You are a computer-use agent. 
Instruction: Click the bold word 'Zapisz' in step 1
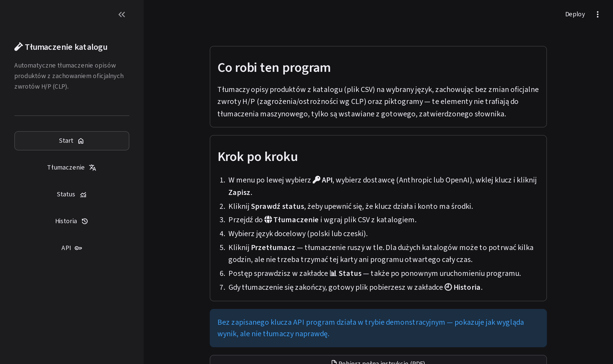(x=239, y=193)
